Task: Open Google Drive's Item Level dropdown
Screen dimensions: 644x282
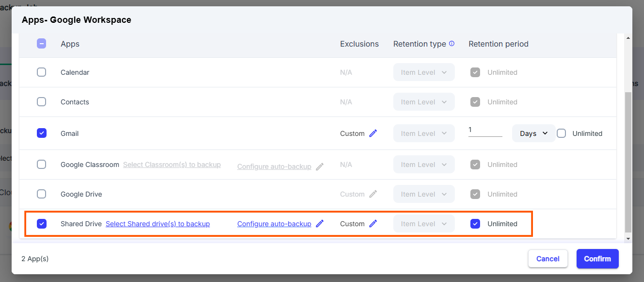Action: click(x=424, y=194)
